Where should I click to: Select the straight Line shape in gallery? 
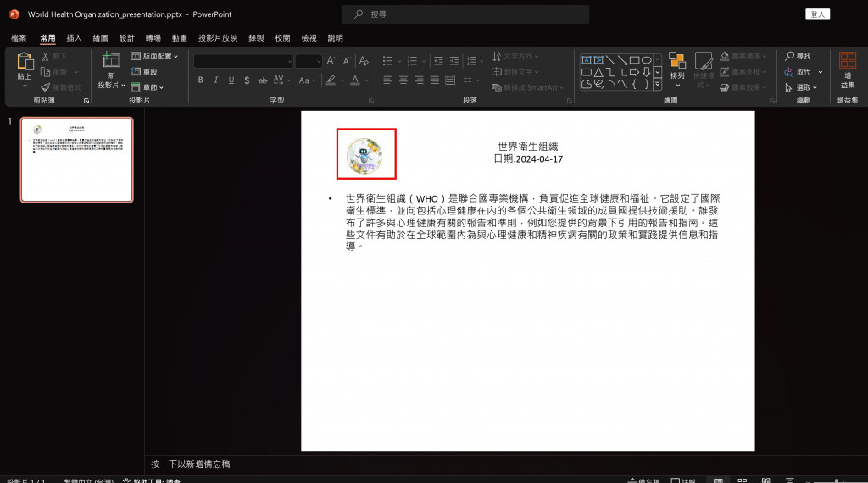(610, 60)
